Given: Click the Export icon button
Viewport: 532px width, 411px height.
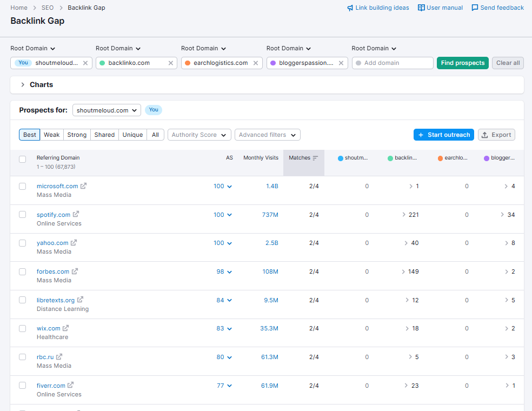Looking at the screenshot, I should coord(486,134).
